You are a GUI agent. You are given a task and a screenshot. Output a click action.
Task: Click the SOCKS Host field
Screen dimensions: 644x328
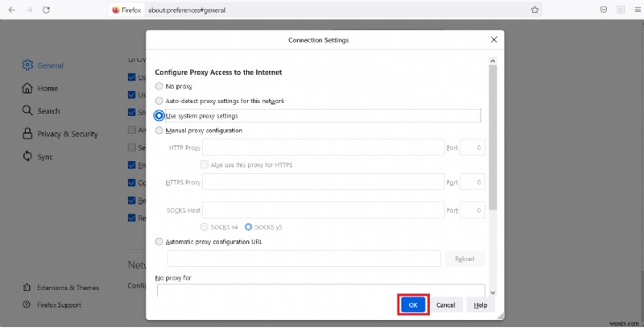[324, 210]
